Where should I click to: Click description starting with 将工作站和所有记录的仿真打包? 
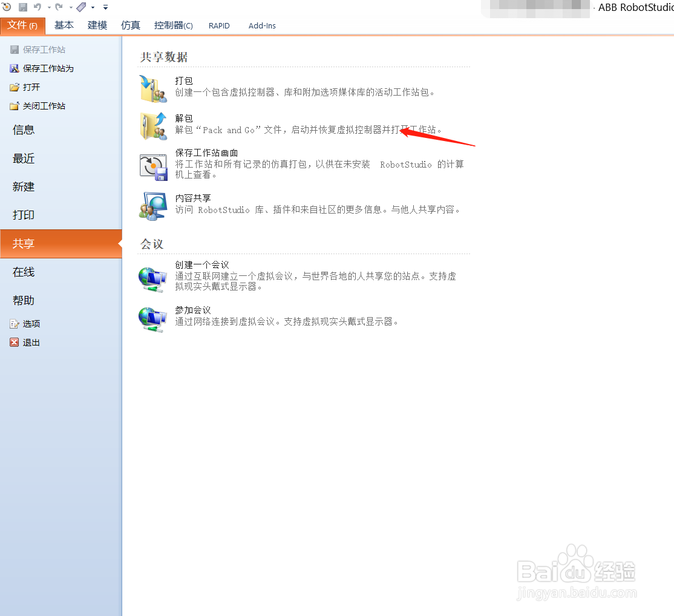click(x=319, y=169)
